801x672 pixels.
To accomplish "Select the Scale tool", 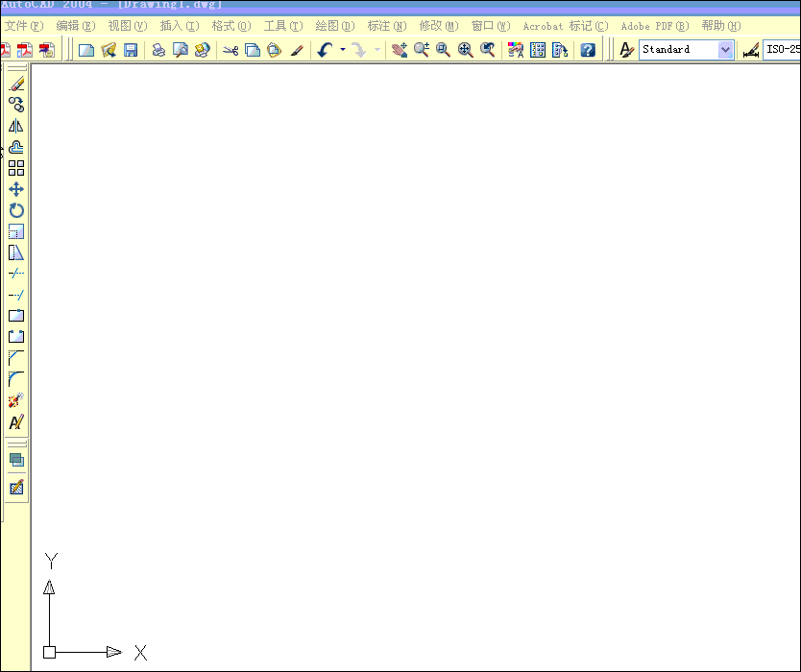I will 16,231.
